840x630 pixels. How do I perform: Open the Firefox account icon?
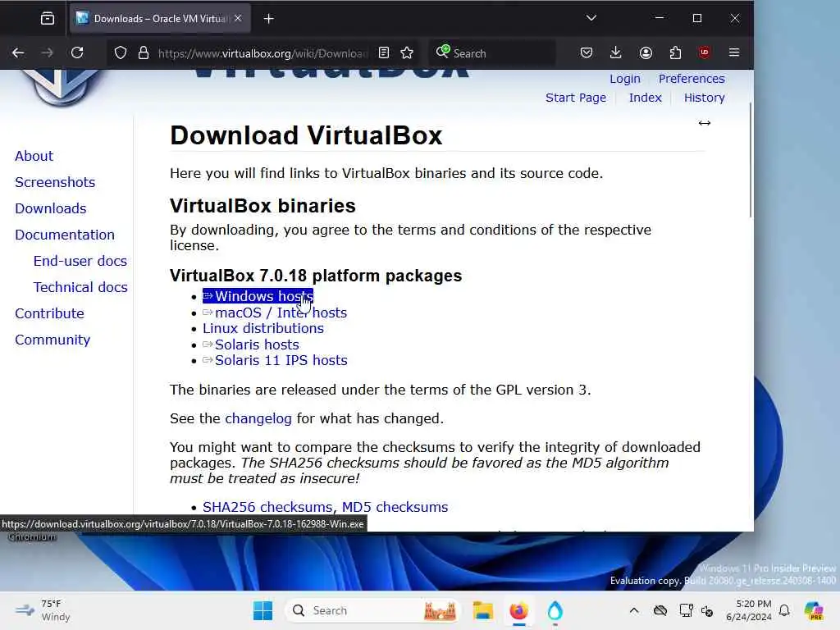pyautogui.click(x=646, y=52)
